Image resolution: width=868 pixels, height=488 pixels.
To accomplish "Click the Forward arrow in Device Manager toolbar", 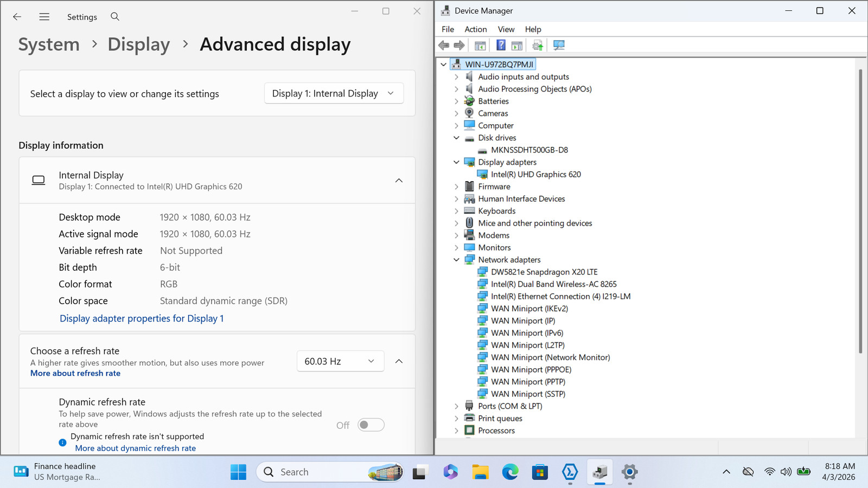I will (459, 46).
